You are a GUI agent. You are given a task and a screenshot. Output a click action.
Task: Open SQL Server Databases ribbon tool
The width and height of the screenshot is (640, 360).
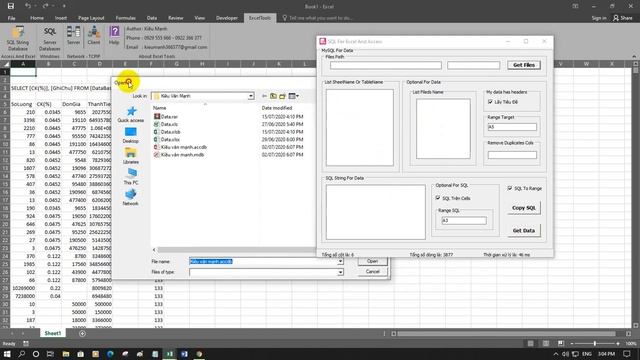click(x=50, y=39)
